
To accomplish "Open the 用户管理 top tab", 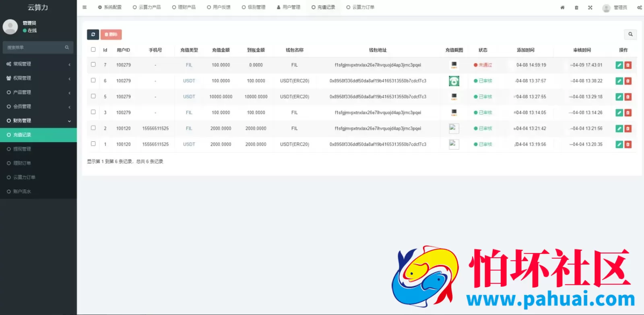I will pyautogui.click(x=289, y=7).
